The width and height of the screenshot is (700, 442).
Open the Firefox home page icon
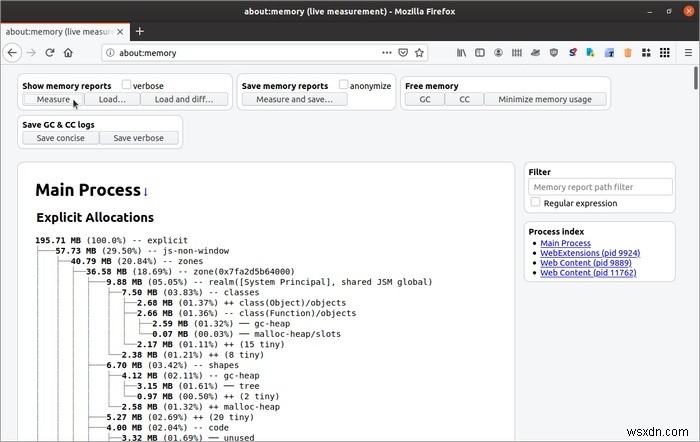point(68,53)
